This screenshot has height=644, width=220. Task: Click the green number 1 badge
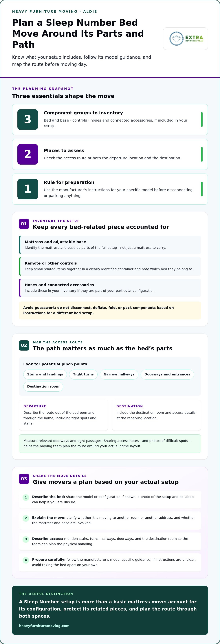(27, 189)
